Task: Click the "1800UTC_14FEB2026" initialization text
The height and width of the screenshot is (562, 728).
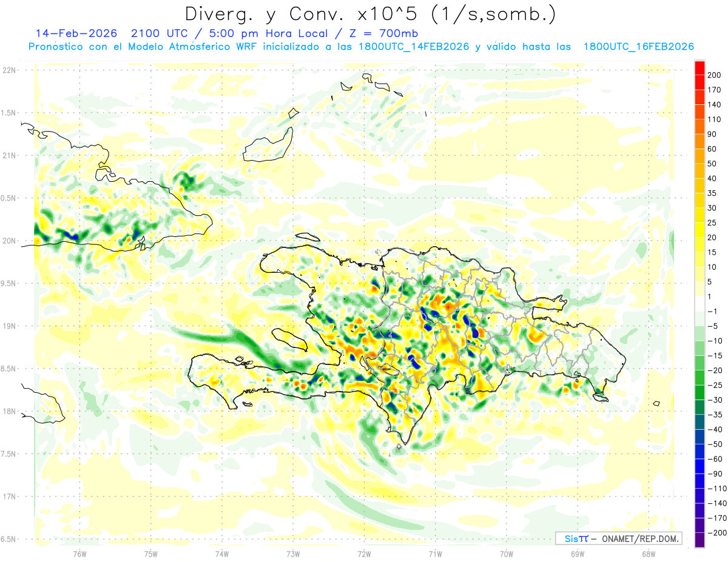Action: pyautogui.click(x=413, y=47)
